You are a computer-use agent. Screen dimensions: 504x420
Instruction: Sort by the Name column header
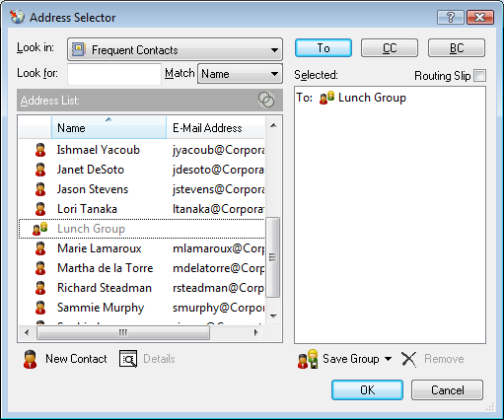108,127
